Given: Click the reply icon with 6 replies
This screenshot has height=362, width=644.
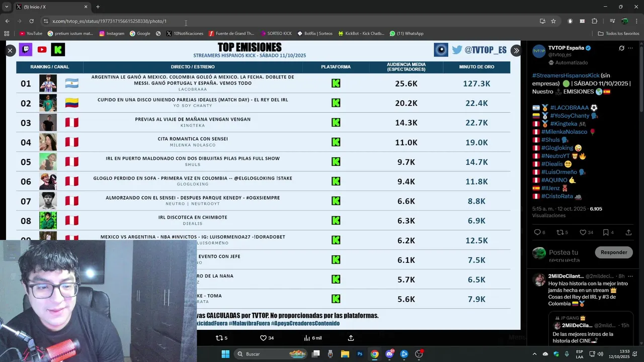Looking at the screenshot, I should pyautogui.click(x=537, y=232).
